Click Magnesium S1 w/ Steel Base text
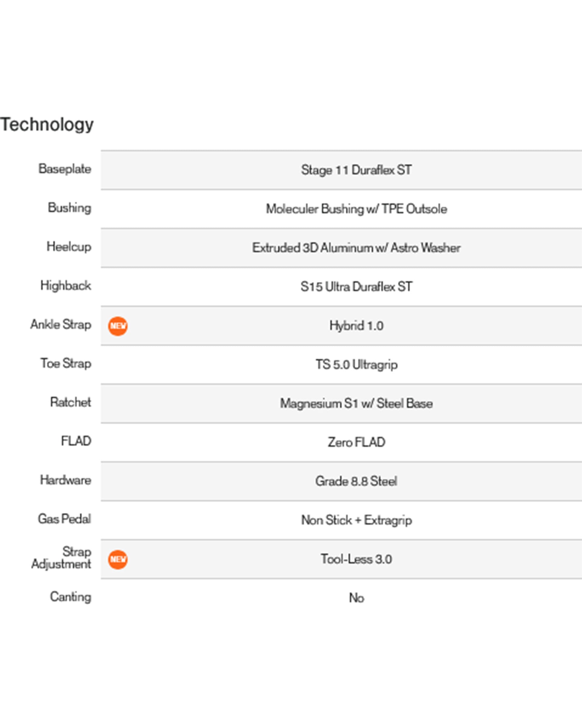Viewport: 582px width, 728px height. coord(356,403)
